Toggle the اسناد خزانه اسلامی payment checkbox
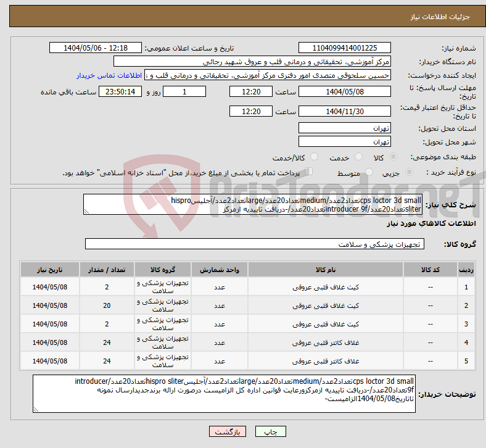 309,172
